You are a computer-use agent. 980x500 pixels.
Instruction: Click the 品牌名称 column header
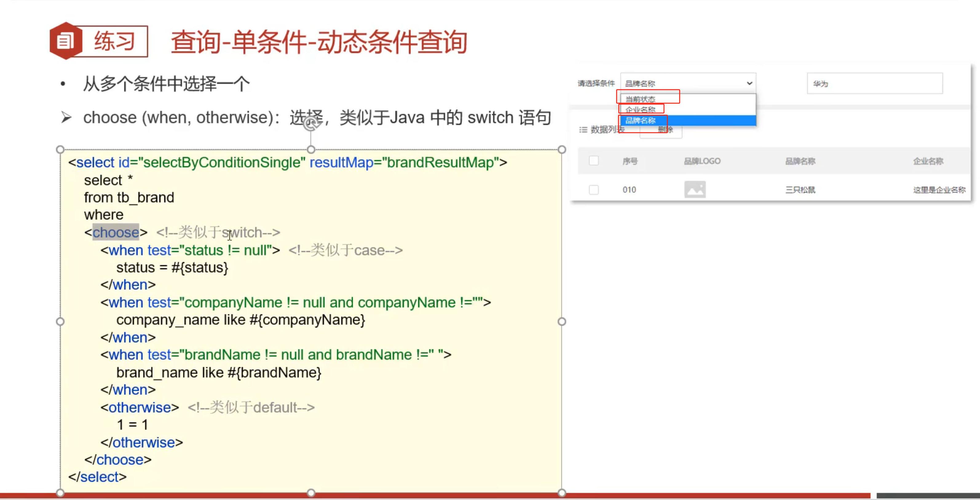pyautogui.click(x=800, y=161)
